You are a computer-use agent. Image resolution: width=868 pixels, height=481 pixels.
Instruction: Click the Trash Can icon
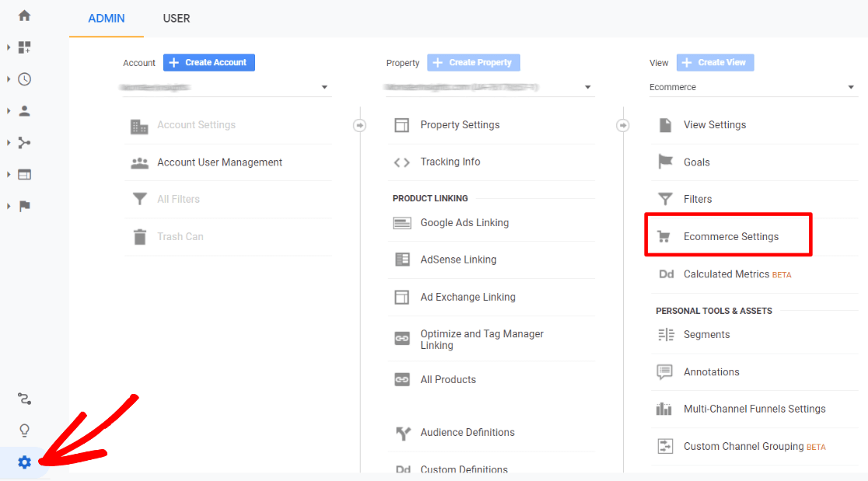tap(139, 237)
